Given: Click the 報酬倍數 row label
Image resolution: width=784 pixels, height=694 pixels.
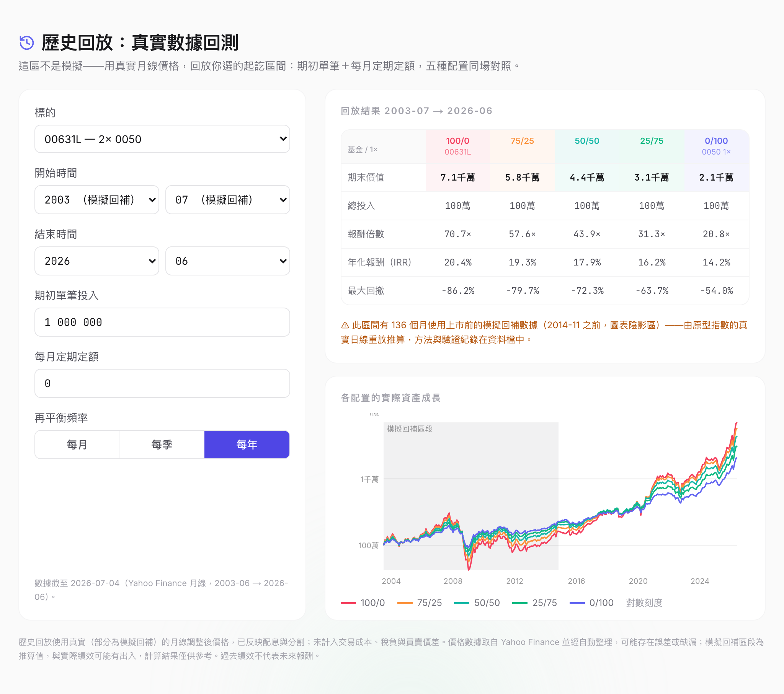Looking at the screenshot, I should pos(366,234).
